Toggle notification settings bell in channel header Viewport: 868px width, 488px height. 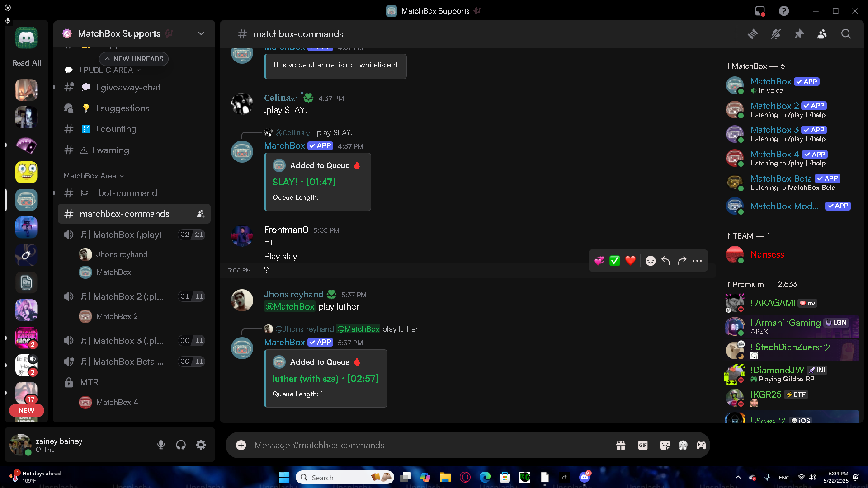click(776, 34)
